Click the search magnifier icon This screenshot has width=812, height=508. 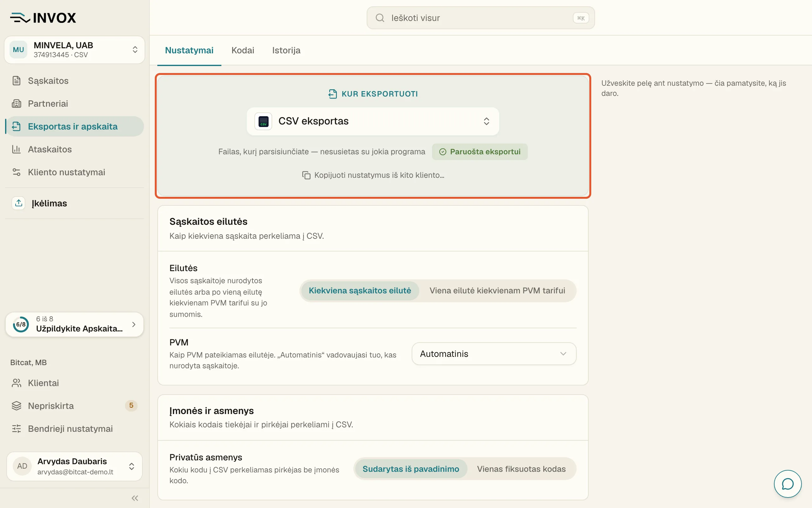tap(380, 18)
